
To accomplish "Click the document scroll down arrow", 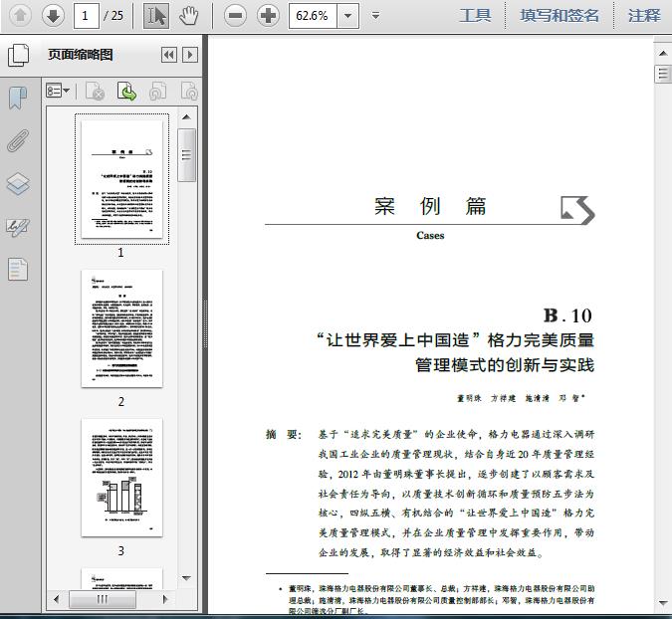I will 663,602.
